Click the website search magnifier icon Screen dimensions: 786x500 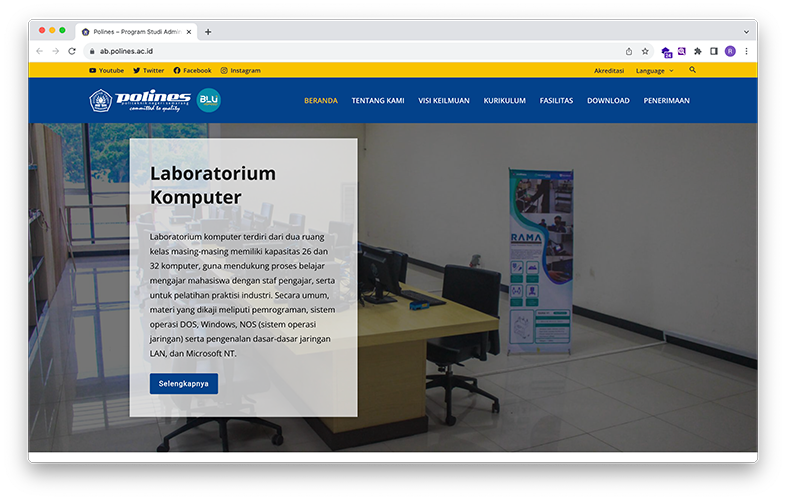click(692, 71)
